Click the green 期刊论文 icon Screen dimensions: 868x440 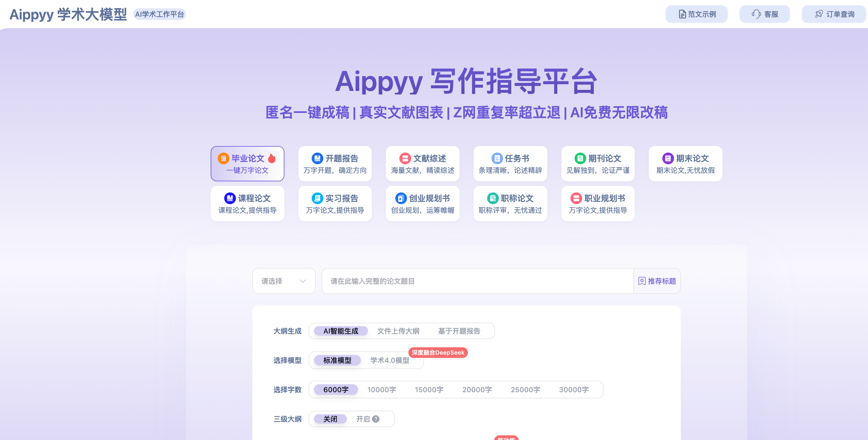pyautogui.click(x=580, y=158)
